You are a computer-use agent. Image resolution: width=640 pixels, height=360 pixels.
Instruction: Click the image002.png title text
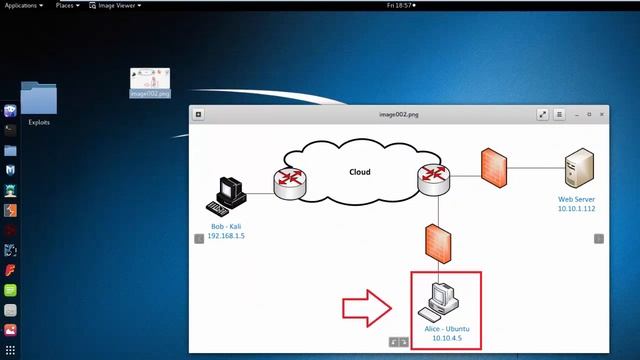click(x=399, y=115)
